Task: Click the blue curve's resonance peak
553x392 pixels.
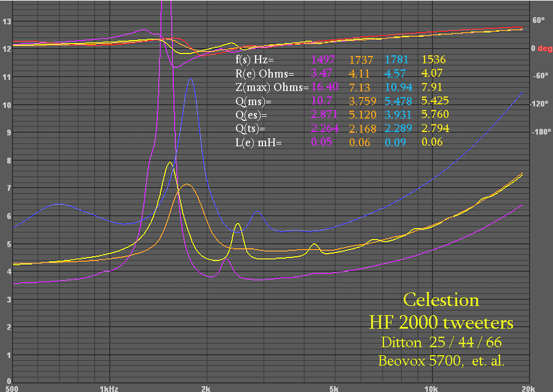Action: click(190, 79)
